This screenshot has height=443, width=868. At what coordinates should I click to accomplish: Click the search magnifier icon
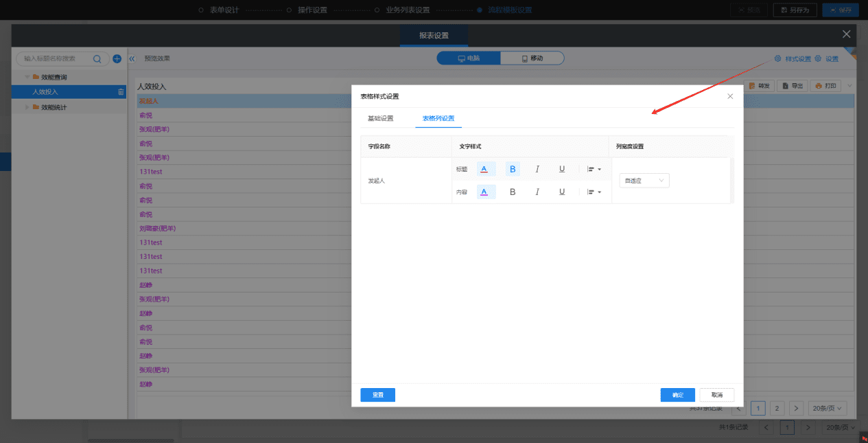click(97, 59)
